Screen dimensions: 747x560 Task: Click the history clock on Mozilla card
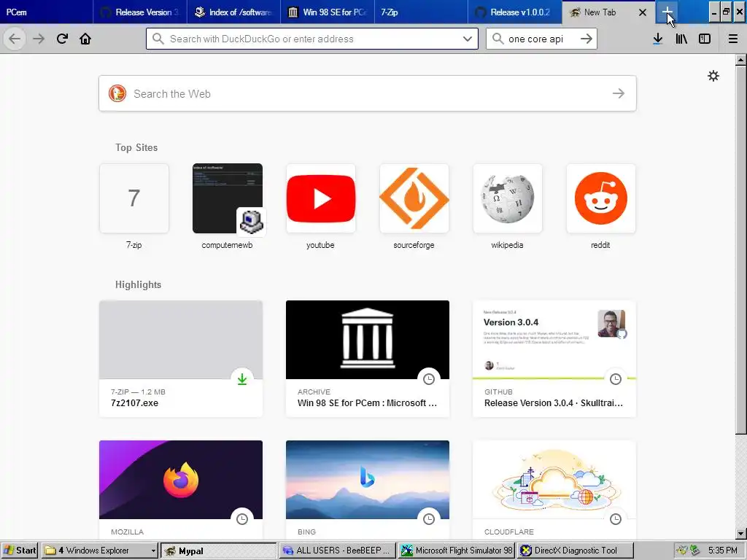coord(242,519)
